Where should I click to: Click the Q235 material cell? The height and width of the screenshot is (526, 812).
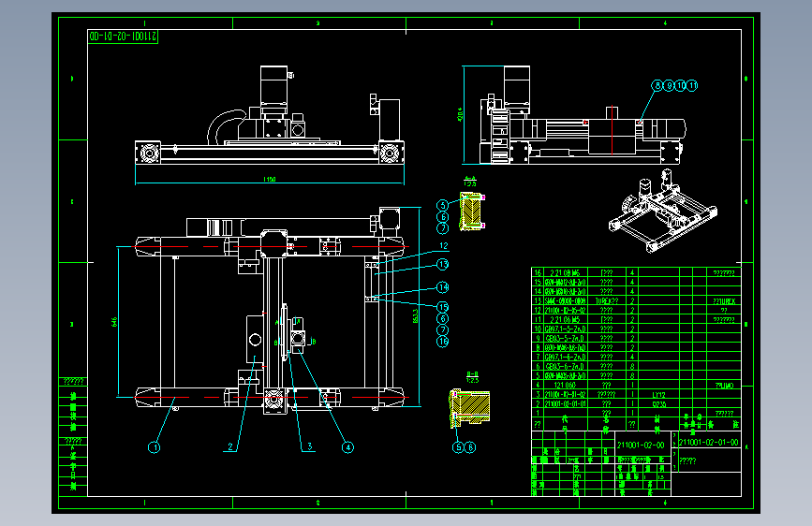pyautogui.click(x=658, y=404)
